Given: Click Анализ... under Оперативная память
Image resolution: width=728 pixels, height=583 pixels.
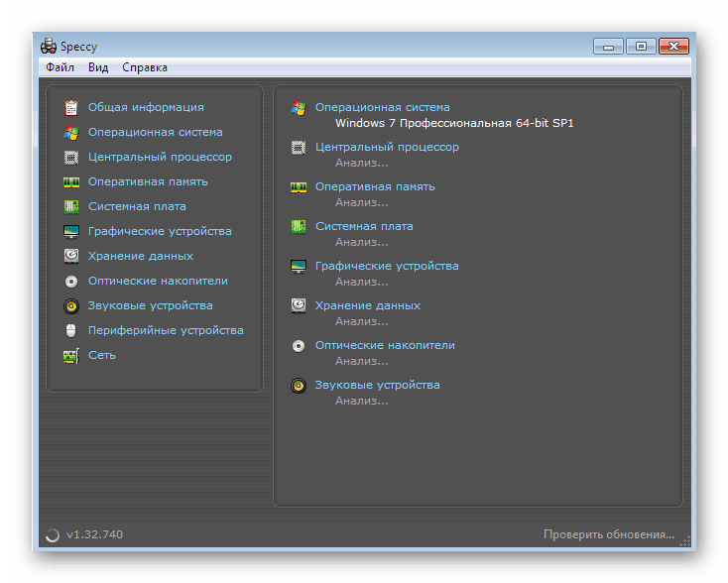Looking at the screenshot, I should [x=362, y=202].
